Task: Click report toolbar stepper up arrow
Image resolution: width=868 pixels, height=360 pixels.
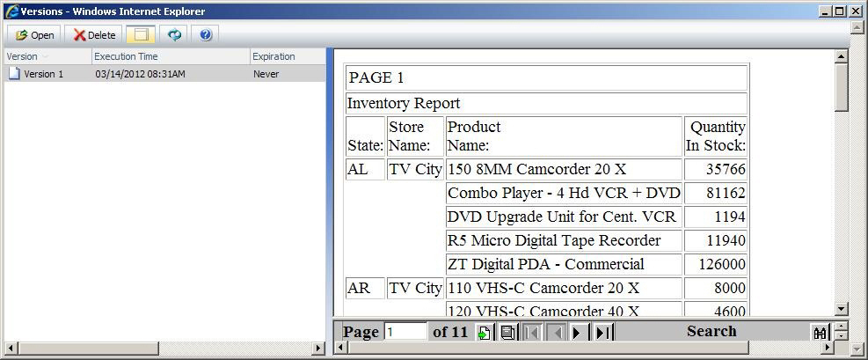Action: (841, 327)
